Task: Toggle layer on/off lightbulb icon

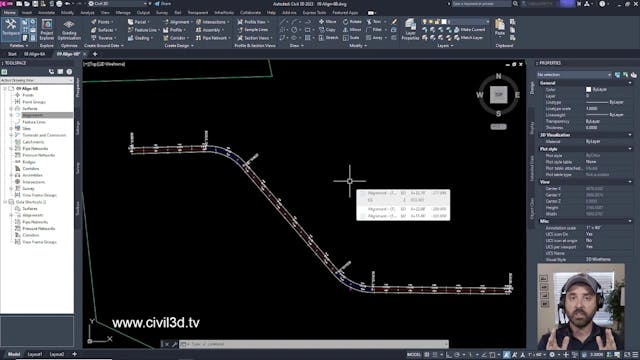Action: click(x=424, y=22)
